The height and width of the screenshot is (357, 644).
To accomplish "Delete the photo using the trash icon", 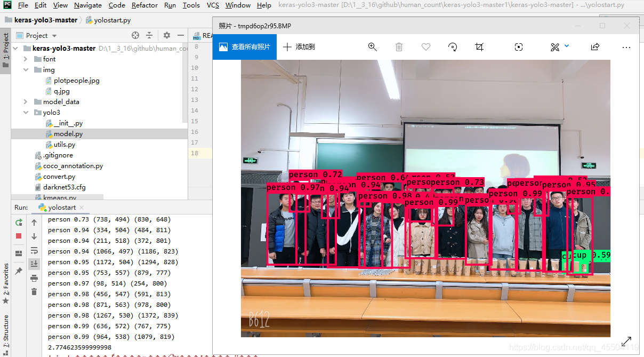I will (399, 47).
